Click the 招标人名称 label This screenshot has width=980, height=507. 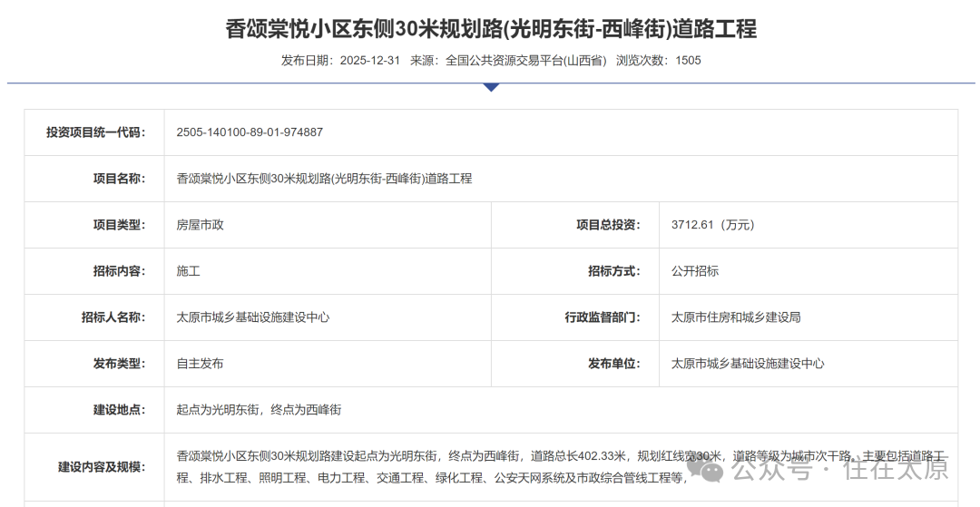pyautogui.click(x=113, y=317)
